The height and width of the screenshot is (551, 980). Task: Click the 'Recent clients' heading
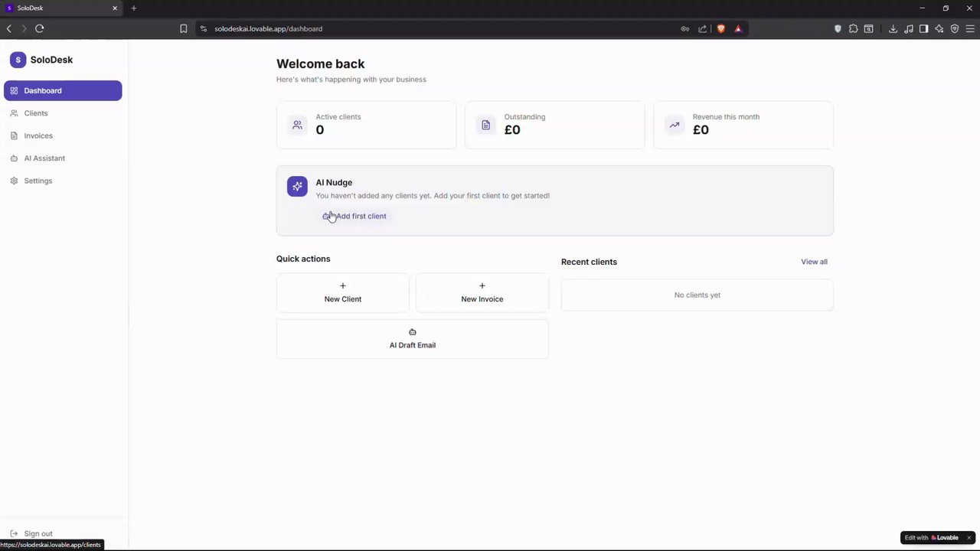pos(589,262)
